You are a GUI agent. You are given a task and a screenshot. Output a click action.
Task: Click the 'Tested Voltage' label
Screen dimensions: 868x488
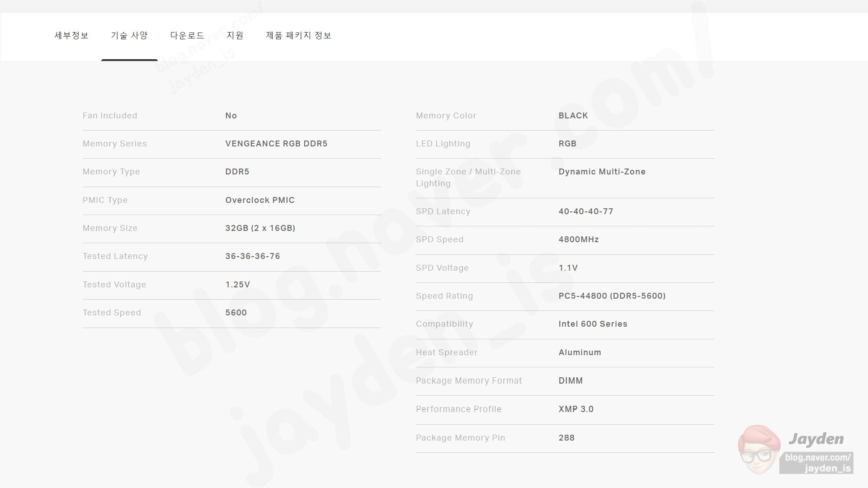pyautogui.click(x=114, y=285)
